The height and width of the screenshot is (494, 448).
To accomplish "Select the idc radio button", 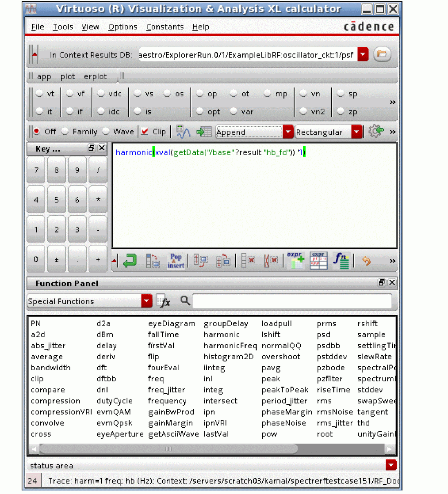I will coord(101,111).
